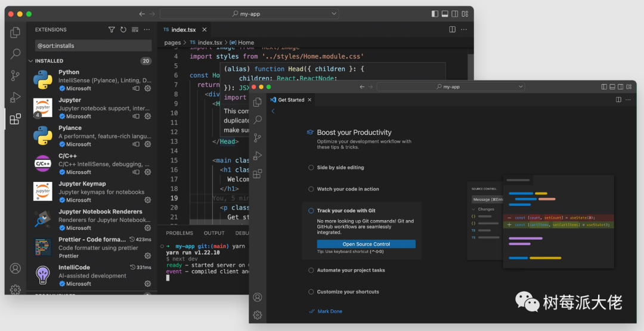Open editor more actions in back window
644x331 pixels.
click(464, 30)
